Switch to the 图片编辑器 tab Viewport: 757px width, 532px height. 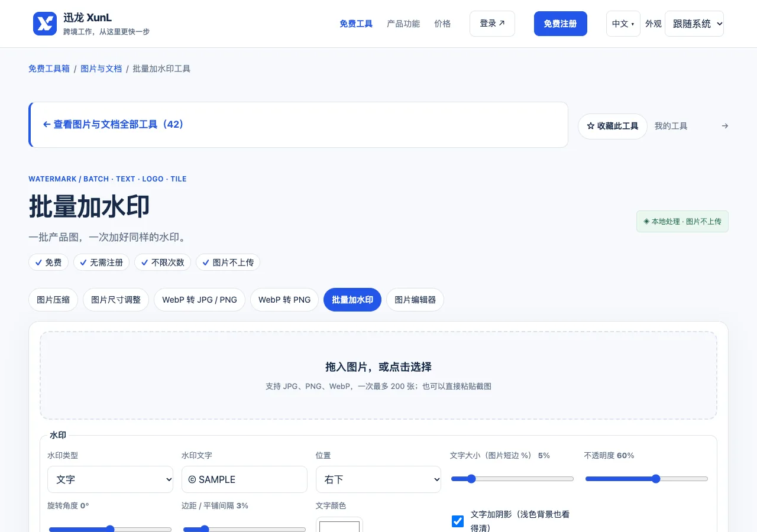pyautogui.click(x=415, y=300)
